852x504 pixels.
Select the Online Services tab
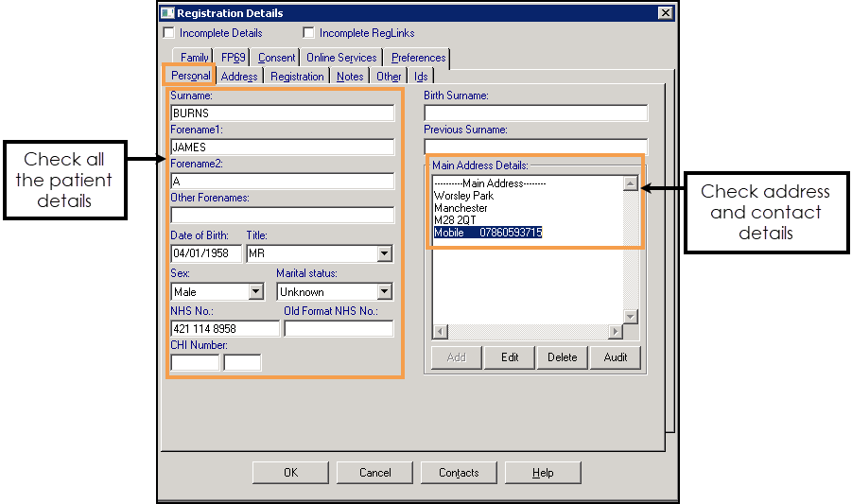tap(341, 58)
